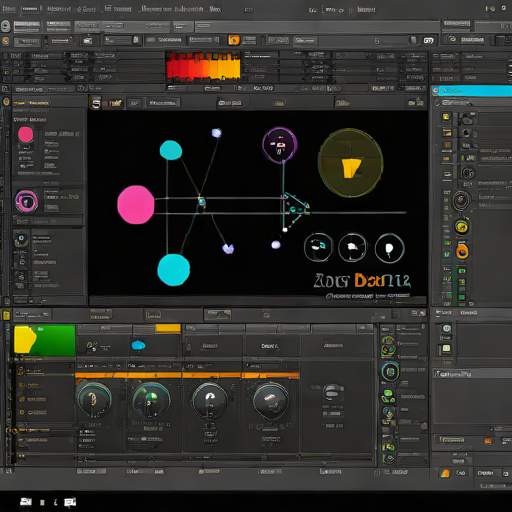
Task: Open the red-orange-yellow spectrum display
Action: 203,66
